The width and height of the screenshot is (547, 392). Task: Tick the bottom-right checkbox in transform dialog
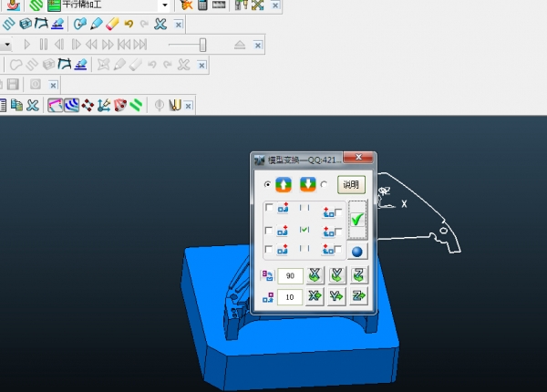338,250
